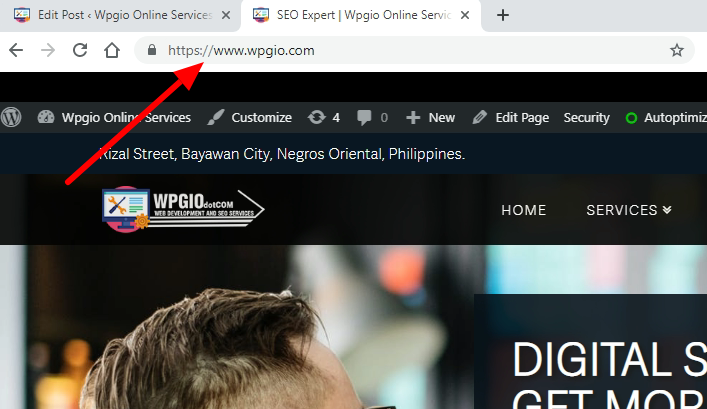Open Wpgio Online Services dashboard menu
The image size is (707, 409).
click(x=114, y=118)
